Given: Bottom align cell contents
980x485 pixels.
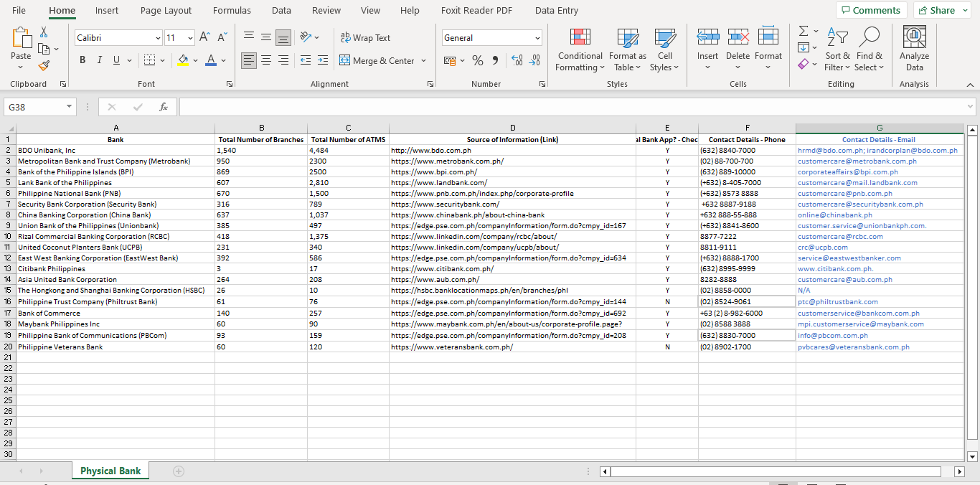Looking at the screenshot, I should [x=283, y=37].
